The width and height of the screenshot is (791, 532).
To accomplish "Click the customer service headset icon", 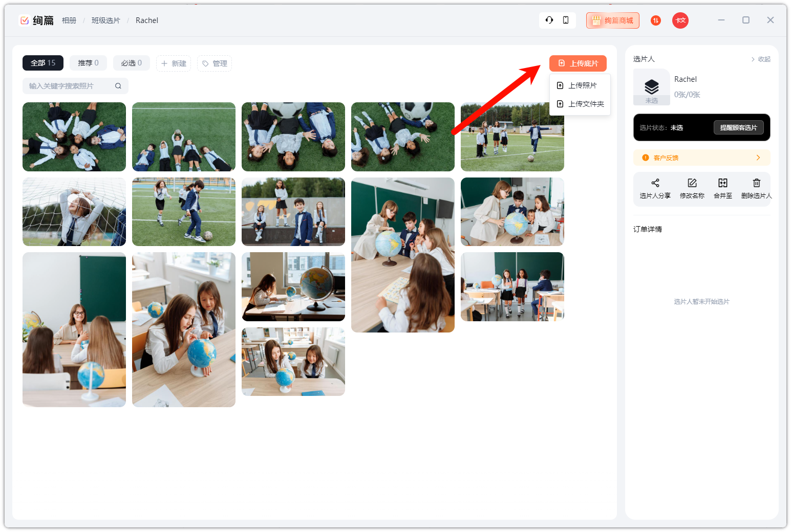I will [549, 20].
